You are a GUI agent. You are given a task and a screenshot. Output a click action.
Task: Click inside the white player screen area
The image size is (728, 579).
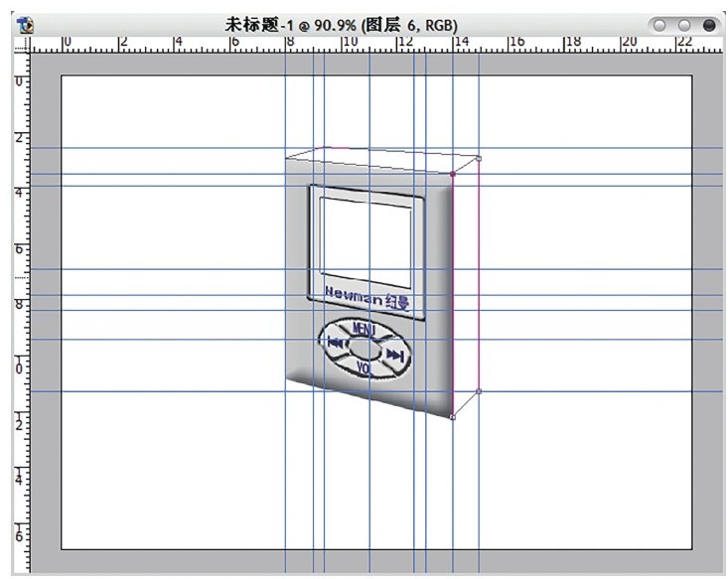coord(365,242)
